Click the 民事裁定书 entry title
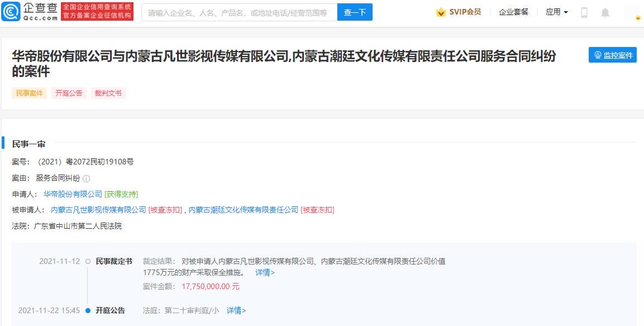The image size is (644, 326). point(114,262)
